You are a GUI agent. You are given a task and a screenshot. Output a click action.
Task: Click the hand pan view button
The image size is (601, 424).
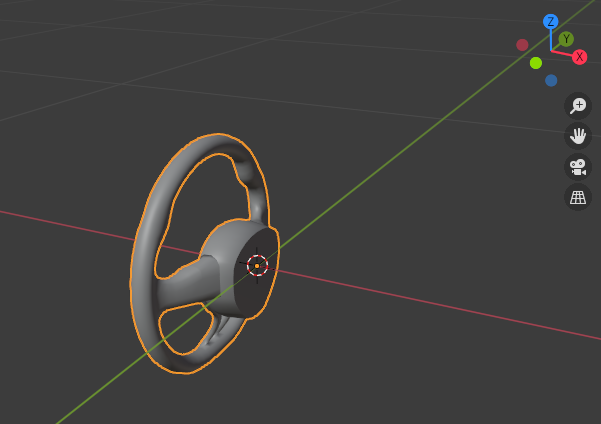click(578, 136)
